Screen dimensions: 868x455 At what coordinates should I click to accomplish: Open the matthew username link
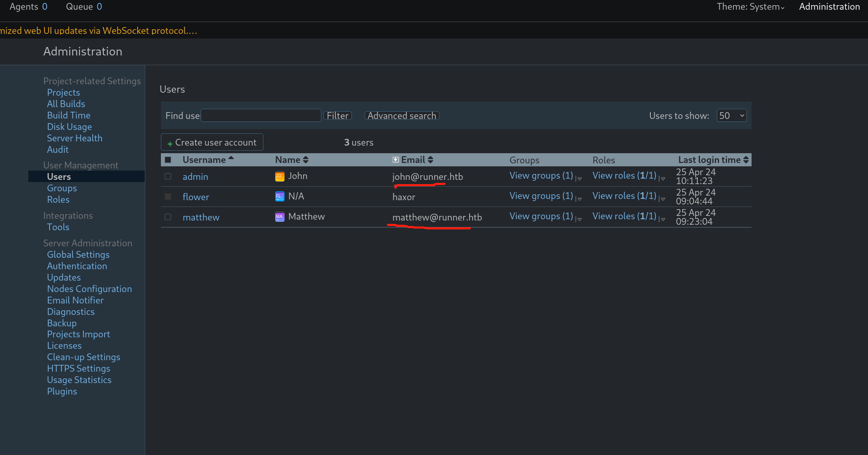(x=201, y=217)
